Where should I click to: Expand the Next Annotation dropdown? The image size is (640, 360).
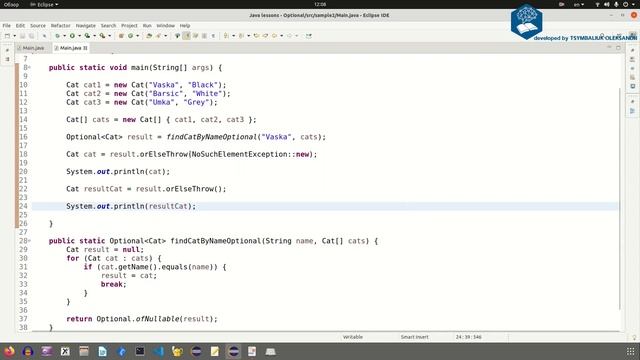[233, 36]
